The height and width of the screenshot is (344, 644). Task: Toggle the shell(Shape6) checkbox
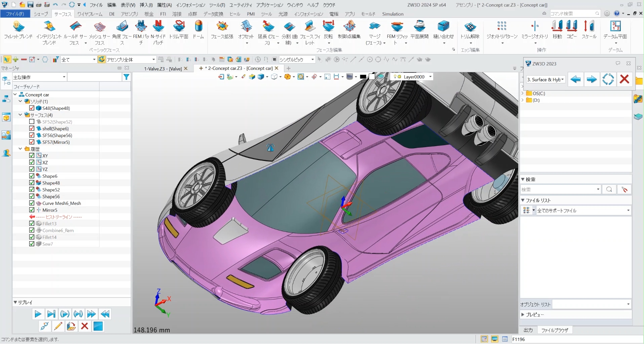[x=32, y=128]
